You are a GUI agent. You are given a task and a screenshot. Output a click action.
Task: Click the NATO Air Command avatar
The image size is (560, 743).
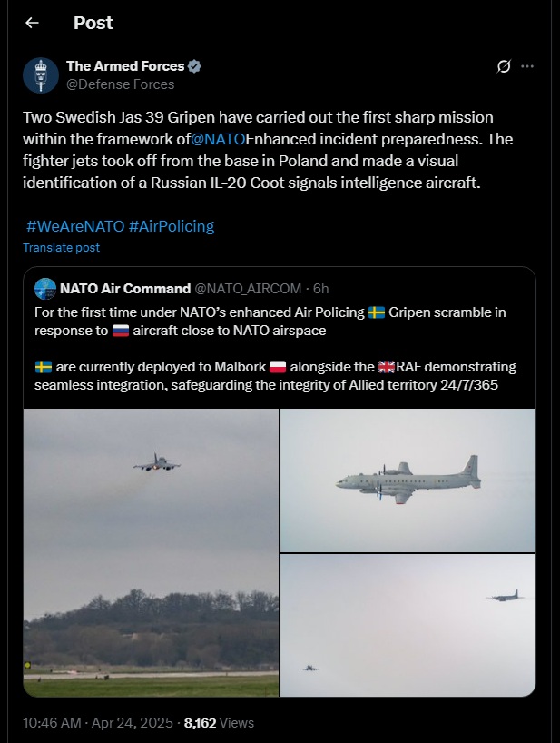pyautogui.click(x=44, y=289)
